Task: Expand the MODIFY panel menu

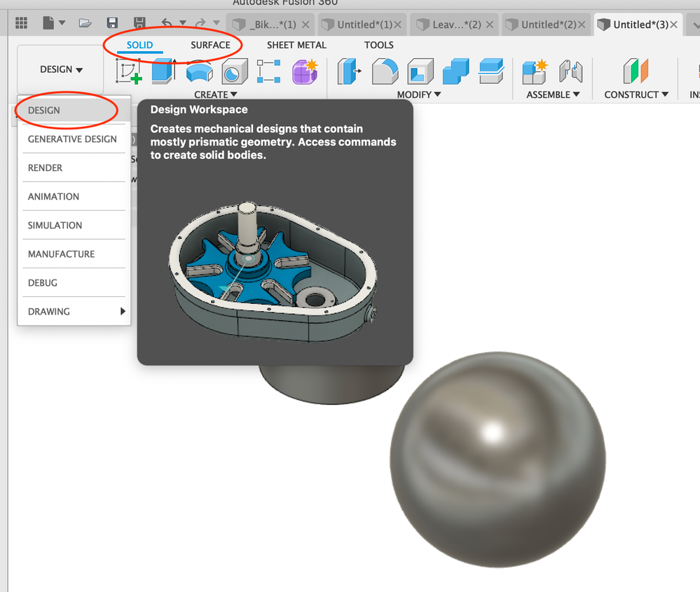Action: 419,95
